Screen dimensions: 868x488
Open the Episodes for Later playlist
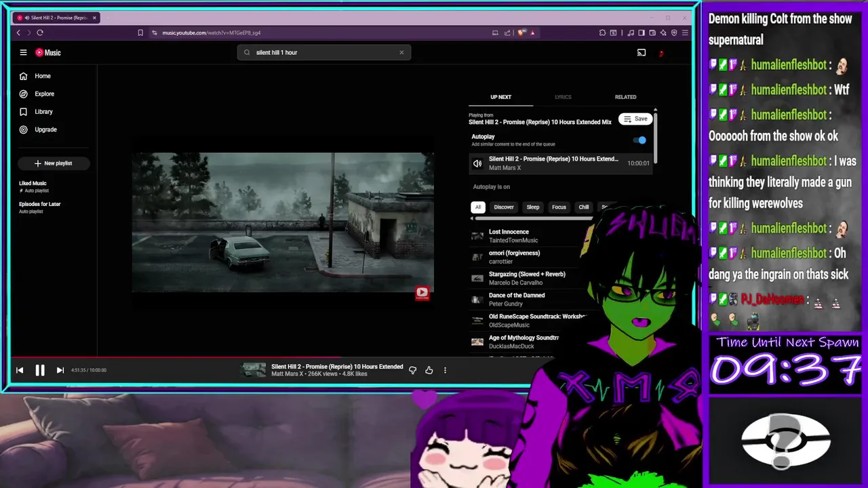tap(39, 207)
